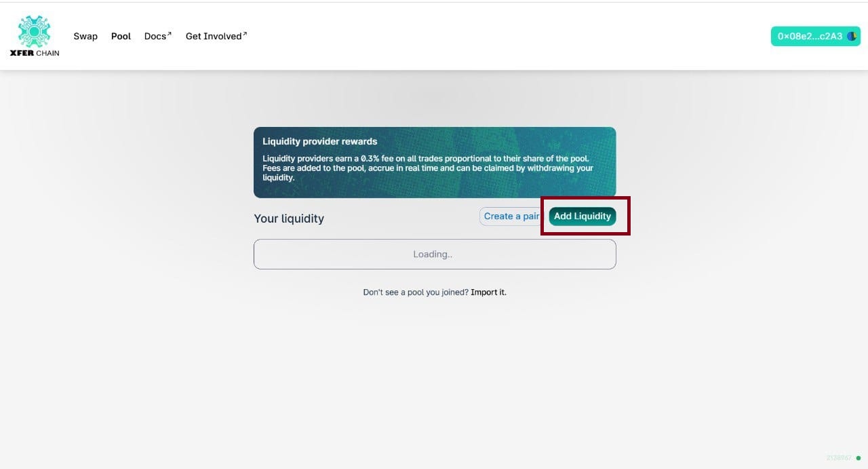
Task: Click the XFER Chain gear logo
Action: click(x=34, y=31)
